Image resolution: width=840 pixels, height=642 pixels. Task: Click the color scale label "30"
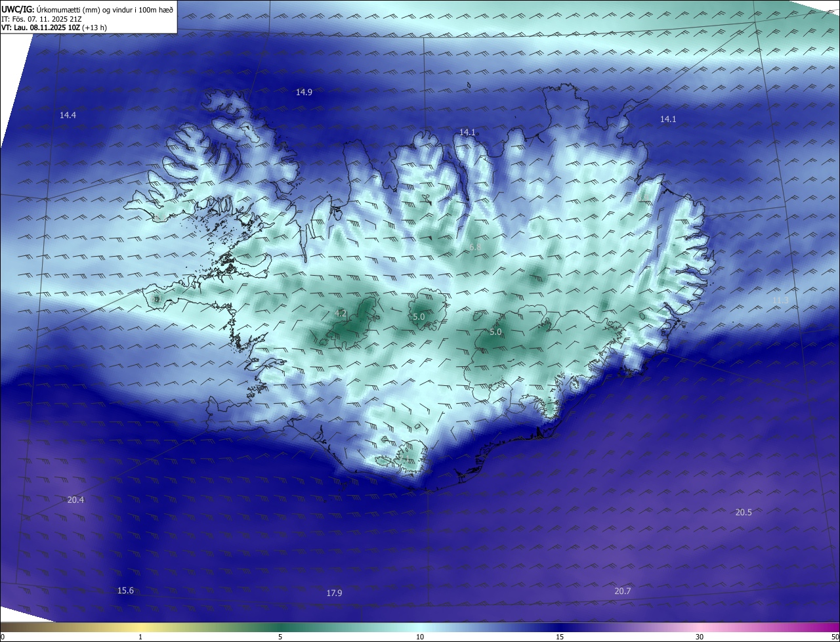pyautogui.click(x=700, y=637)
